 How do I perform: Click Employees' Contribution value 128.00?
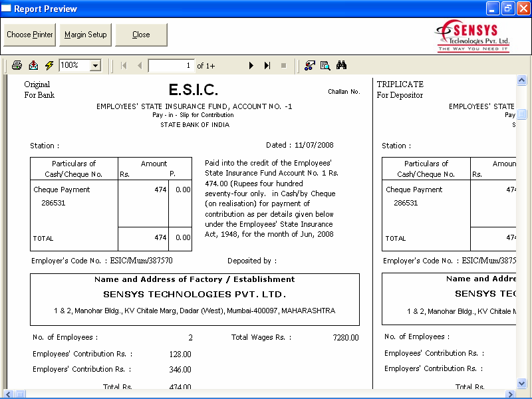(180, 354)
